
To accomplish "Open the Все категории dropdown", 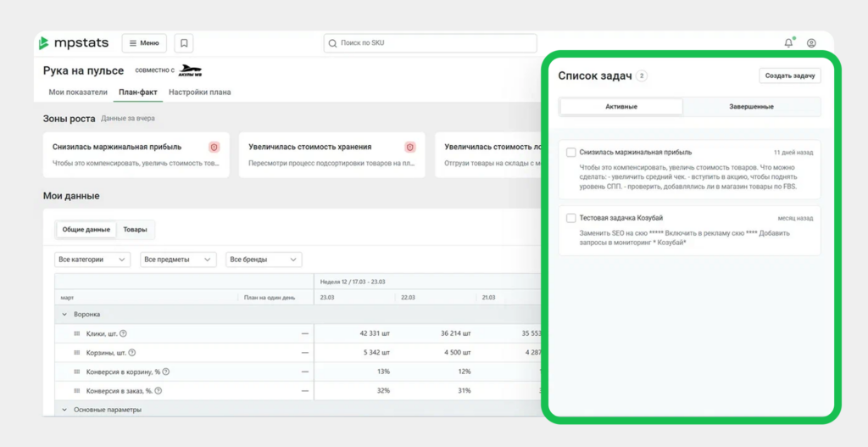I will tap(92, 260).
